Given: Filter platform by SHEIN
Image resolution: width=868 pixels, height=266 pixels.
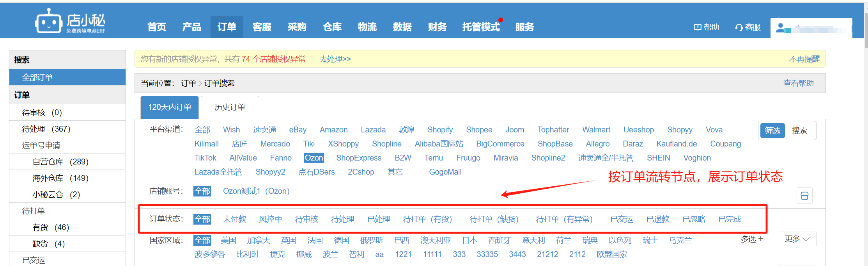Looking at the screenshot, I should pos(658,158).
